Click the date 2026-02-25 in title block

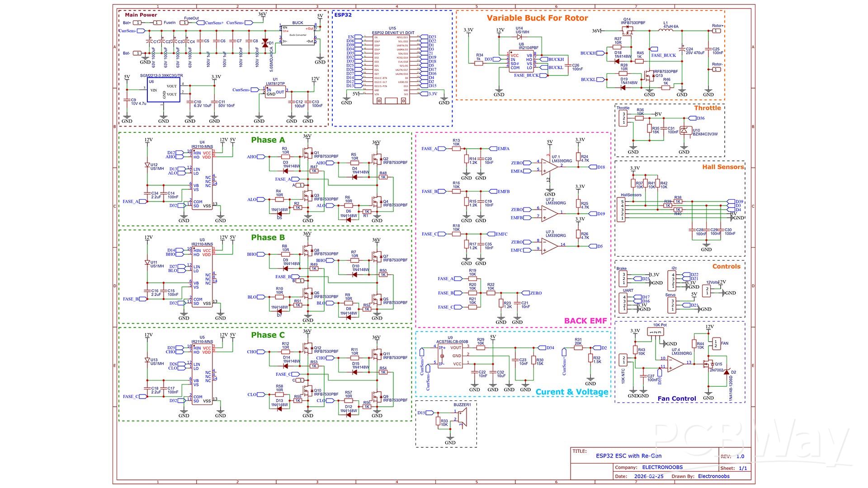[x=649, y=476]
